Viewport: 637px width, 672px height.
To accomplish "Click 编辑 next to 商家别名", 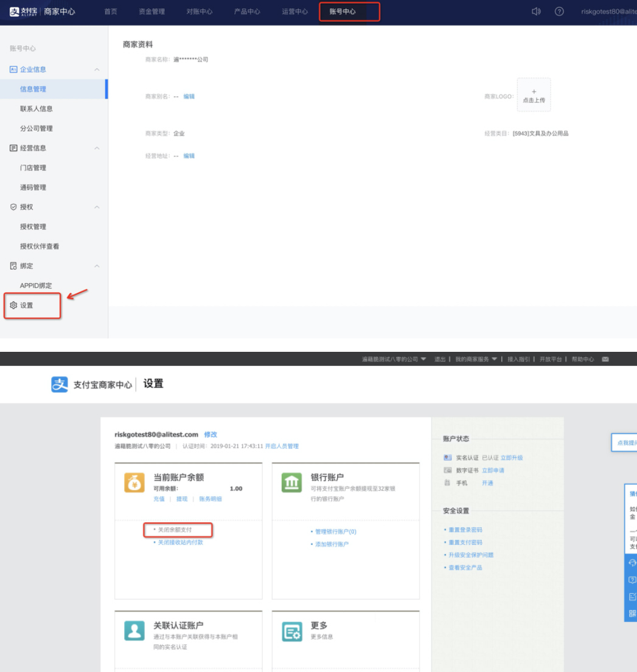I will pyautogui.click(x=189, y=96).
